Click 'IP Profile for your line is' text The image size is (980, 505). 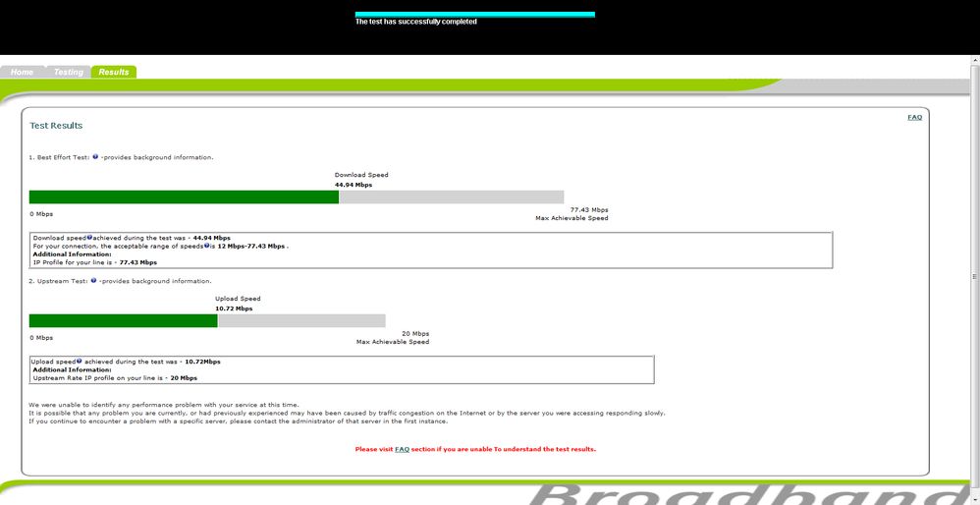[75, 262]
